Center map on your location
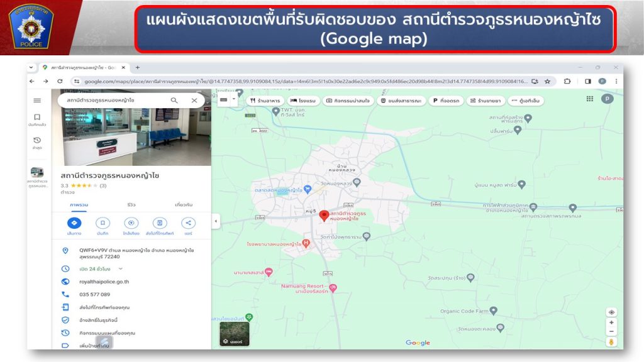644x362 pixels. [611, 312]
